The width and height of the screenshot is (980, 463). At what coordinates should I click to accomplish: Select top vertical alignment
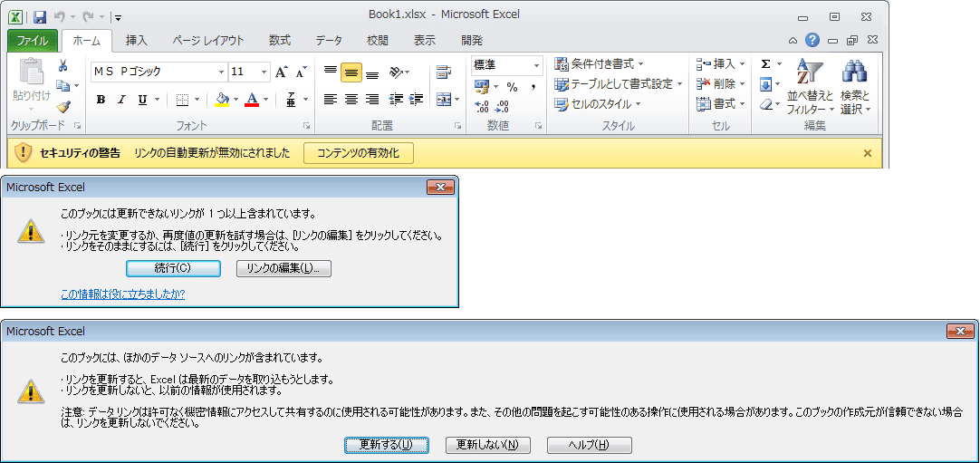point(331,72)
